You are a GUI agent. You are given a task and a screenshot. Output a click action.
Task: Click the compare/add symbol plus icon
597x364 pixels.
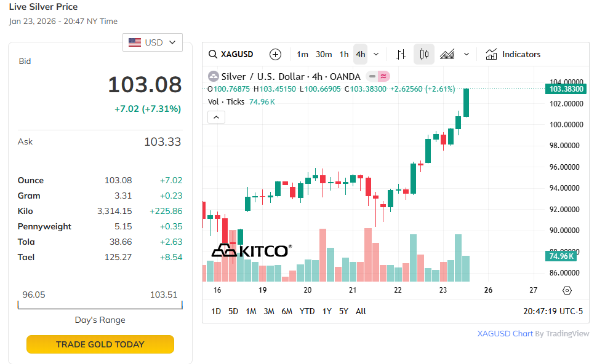tap(276, 54)
